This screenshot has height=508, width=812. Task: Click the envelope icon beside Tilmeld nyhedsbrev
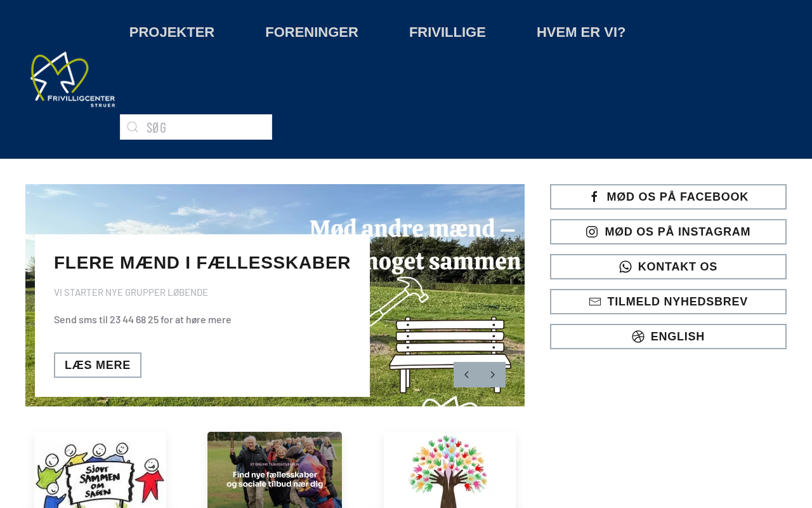[595, 302]
